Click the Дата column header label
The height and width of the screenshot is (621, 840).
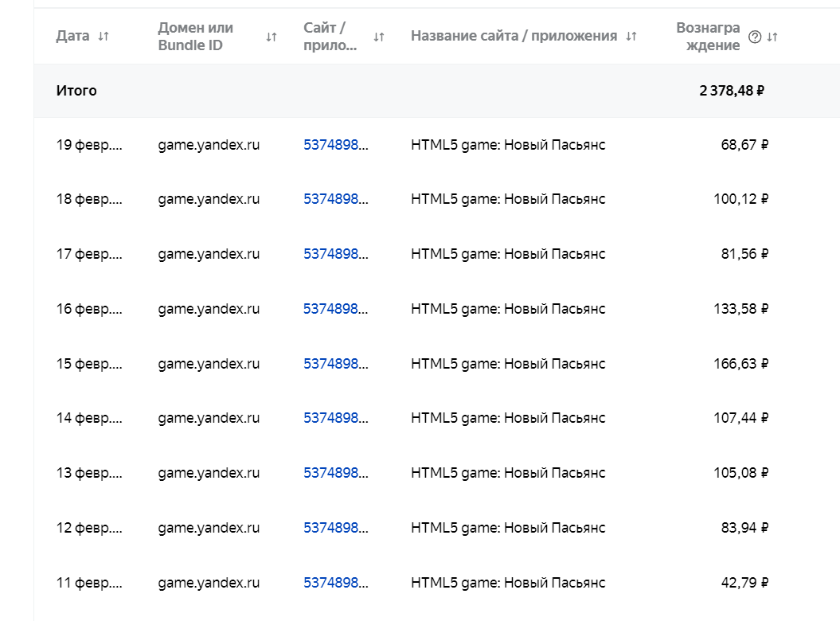72,37
